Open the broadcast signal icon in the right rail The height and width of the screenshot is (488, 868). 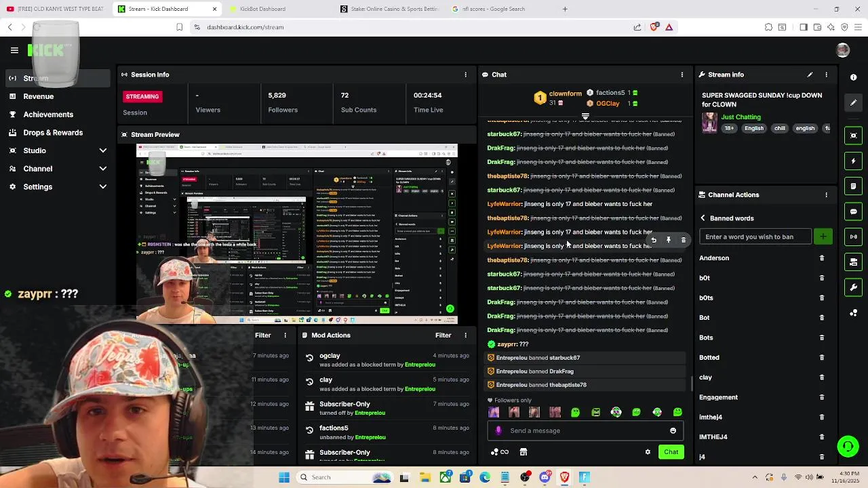(x=854, y=237)
